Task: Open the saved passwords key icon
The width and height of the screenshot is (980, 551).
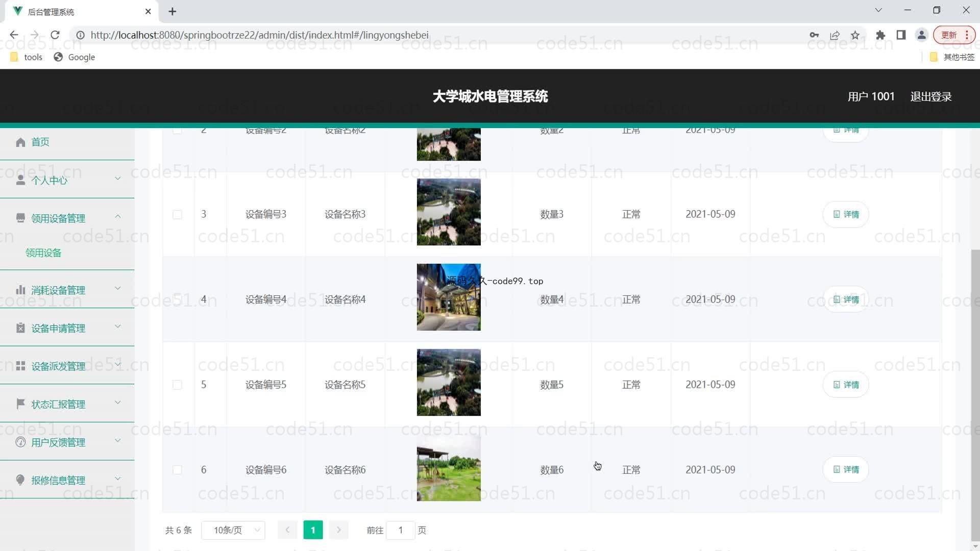Action: 814,35
